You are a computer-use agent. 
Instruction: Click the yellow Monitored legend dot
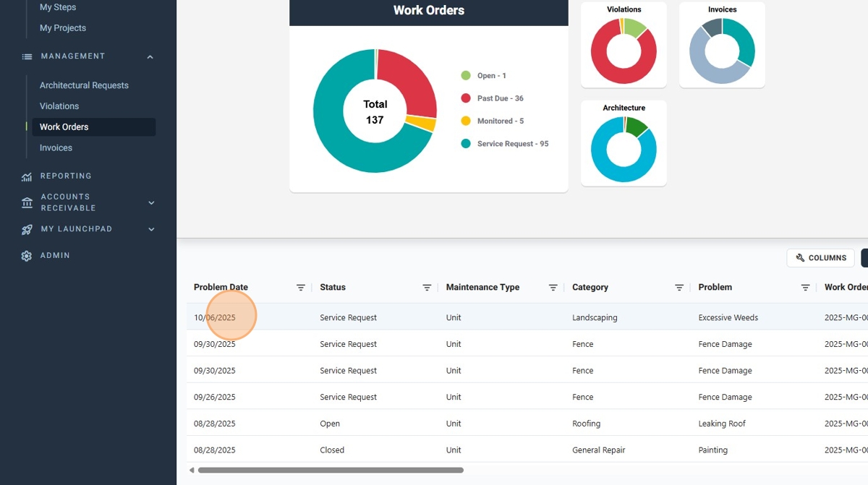click(466, 121)
